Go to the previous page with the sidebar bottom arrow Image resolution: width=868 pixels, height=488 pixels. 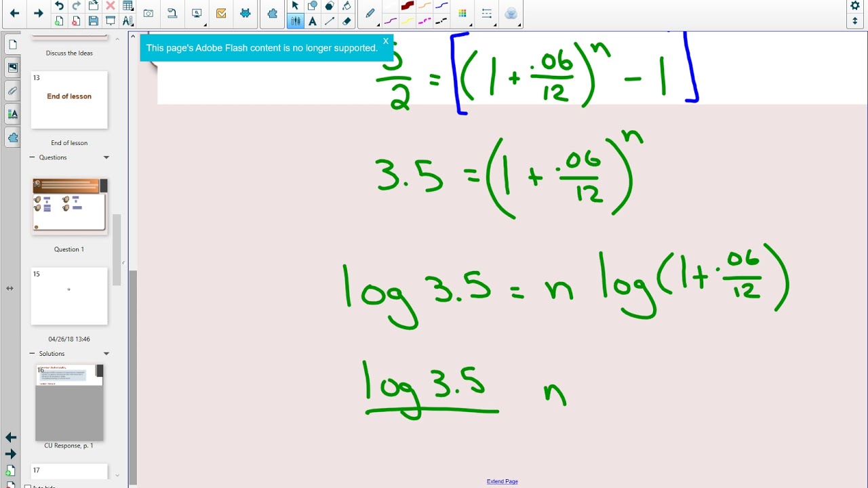click(10, 437)
